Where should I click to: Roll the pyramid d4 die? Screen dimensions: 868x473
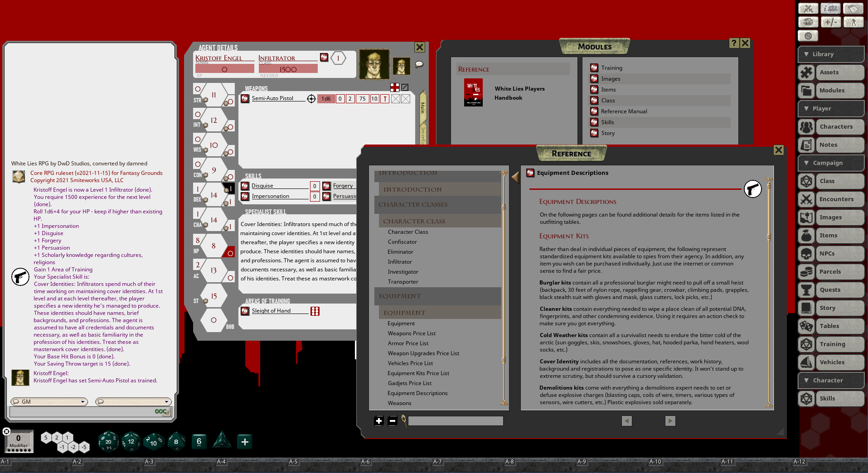tap(222, 440)
